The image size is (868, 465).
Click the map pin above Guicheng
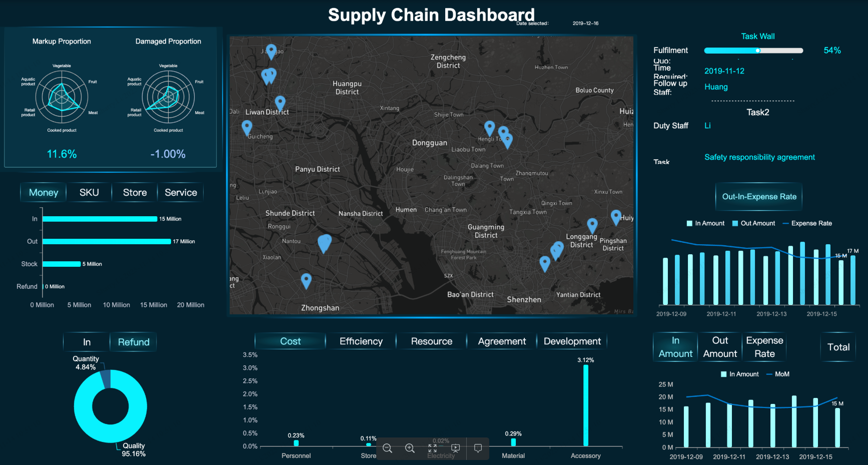pos(247,127)
